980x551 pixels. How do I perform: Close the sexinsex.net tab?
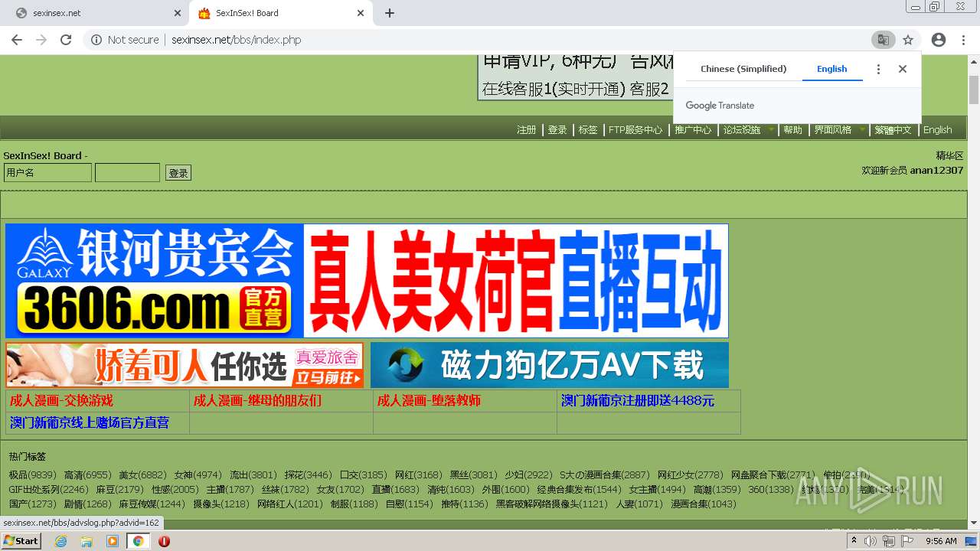(178, 13)
